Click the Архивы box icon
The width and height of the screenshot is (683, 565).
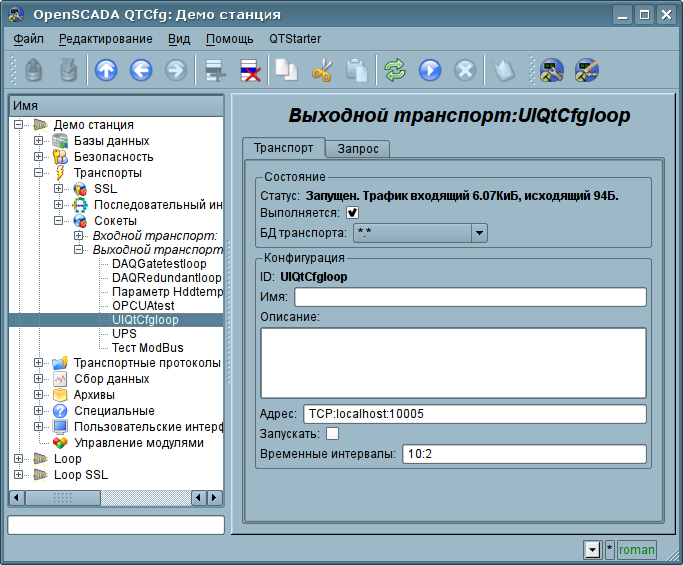60,395
